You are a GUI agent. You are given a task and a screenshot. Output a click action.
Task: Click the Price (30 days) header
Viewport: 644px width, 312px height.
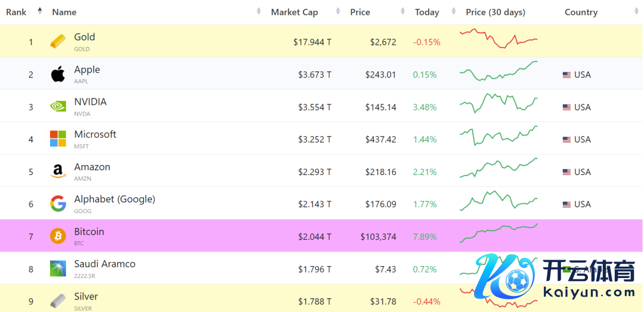(496, 13)
